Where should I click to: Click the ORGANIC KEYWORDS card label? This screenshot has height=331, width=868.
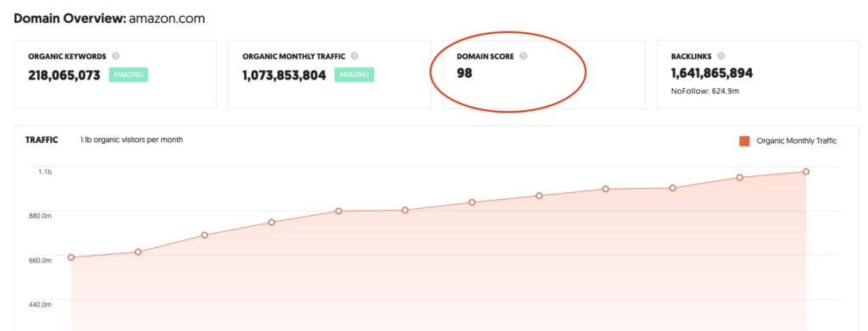67,57
